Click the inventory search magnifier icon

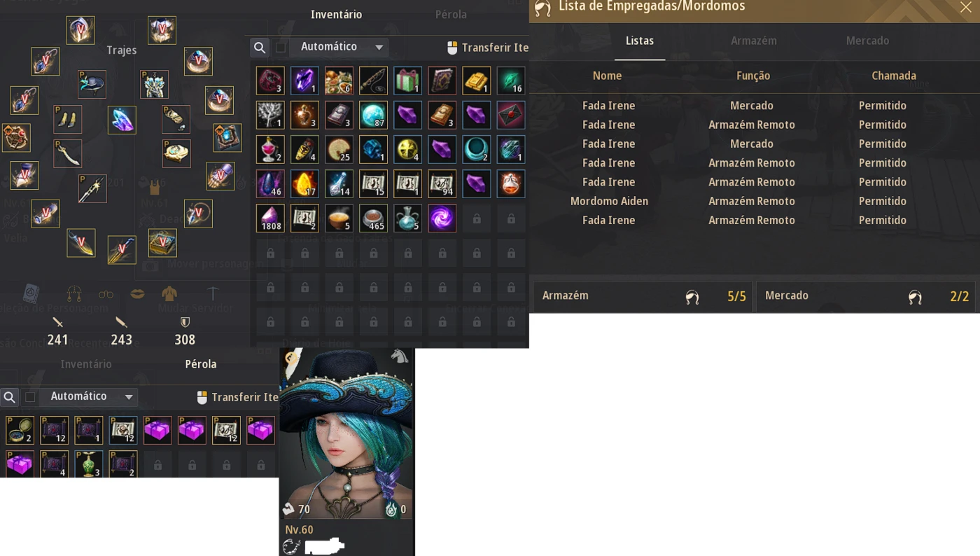(x=260, y=48)
